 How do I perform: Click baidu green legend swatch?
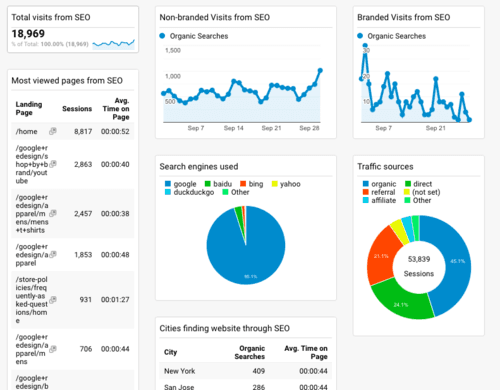tap(208, 184)
